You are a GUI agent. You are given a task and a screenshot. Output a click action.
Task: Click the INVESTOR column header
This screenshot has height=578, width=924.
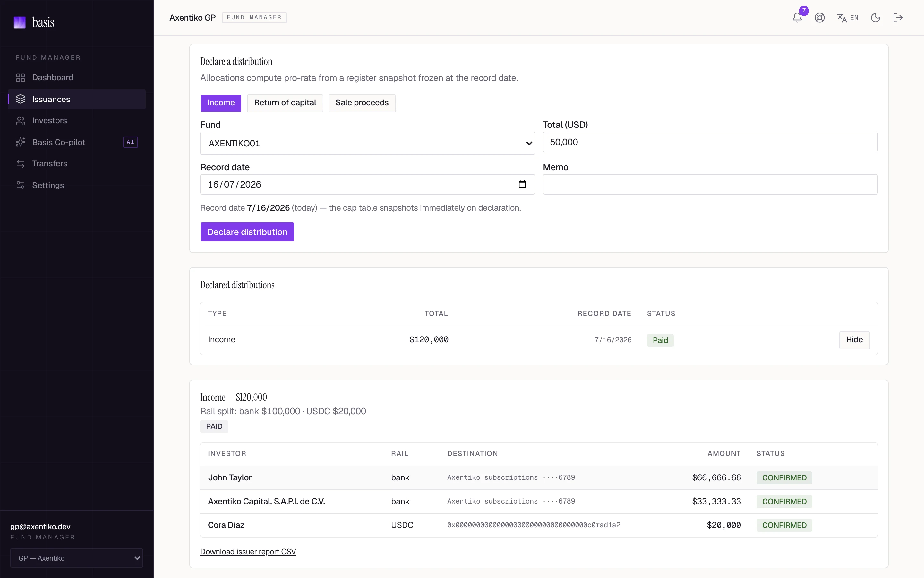click(227, 454)
